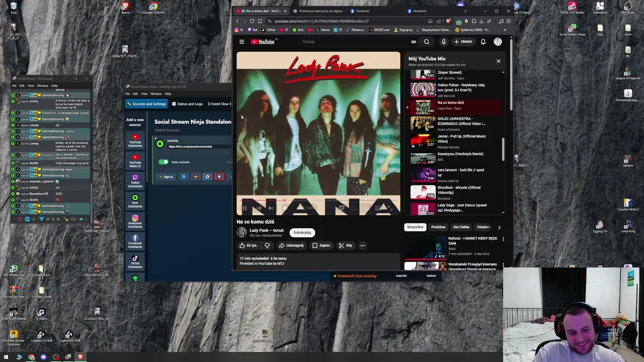
Task: Start YouTube voice search with microphone
Action: [443, 42]
